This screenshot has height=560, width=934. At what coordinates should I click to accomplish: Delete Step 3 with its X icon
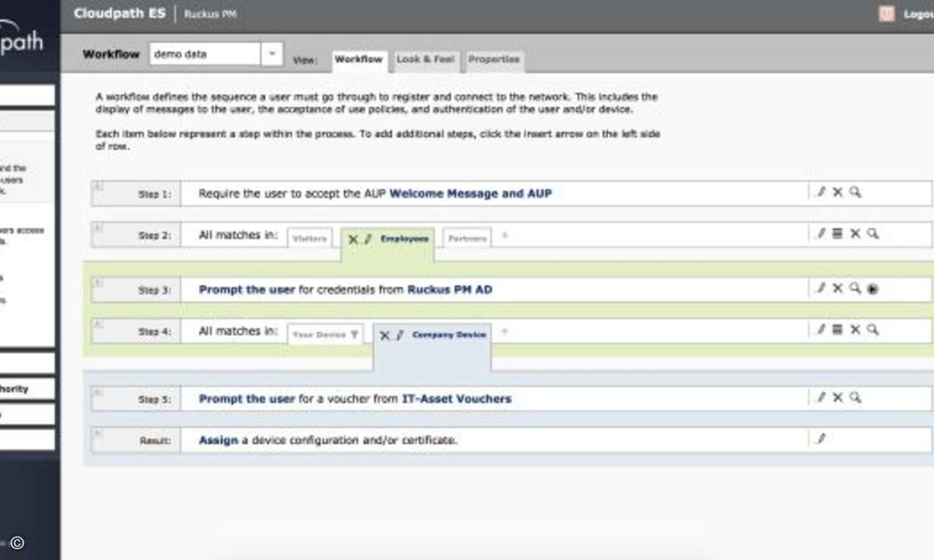pyautogui.click(x=837, y=288)
